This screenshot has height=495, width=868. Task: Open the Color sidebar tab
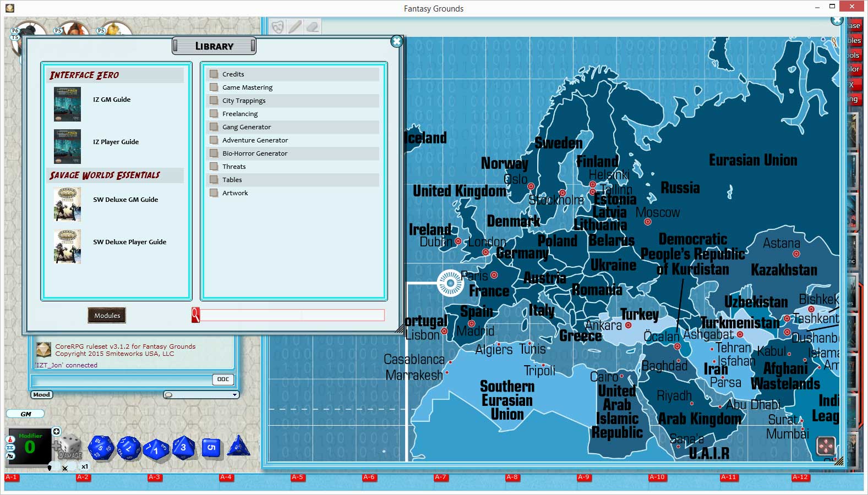[x=854, y=69]
